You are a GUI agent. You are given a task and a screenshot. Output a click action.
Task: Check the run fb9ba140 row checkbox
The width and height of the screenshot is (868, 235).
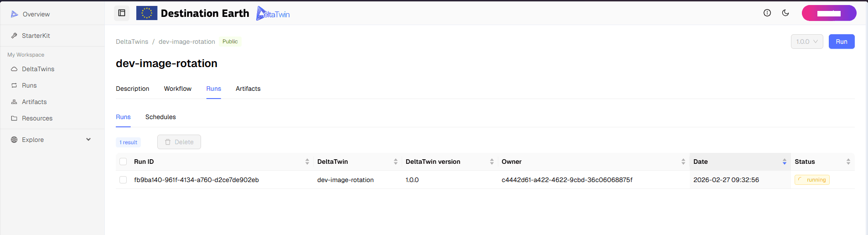pos(123,180)
